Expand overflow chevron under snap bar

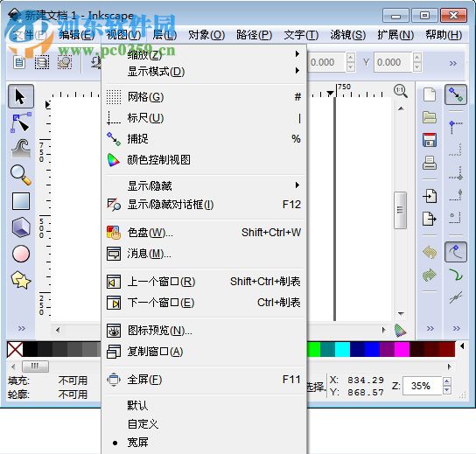(456, 328)
